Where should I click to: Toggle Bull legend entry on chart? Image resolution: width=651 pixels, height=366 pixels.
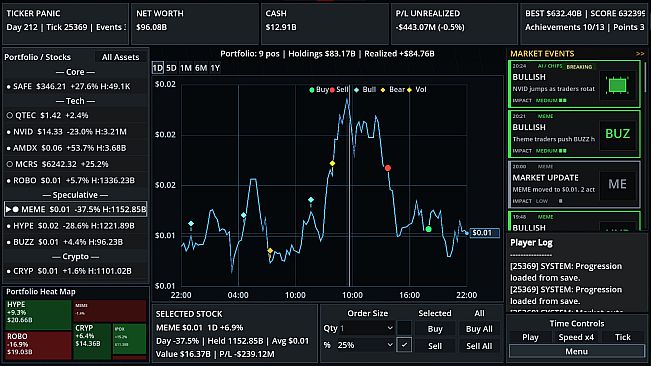[x=365, y=90]
